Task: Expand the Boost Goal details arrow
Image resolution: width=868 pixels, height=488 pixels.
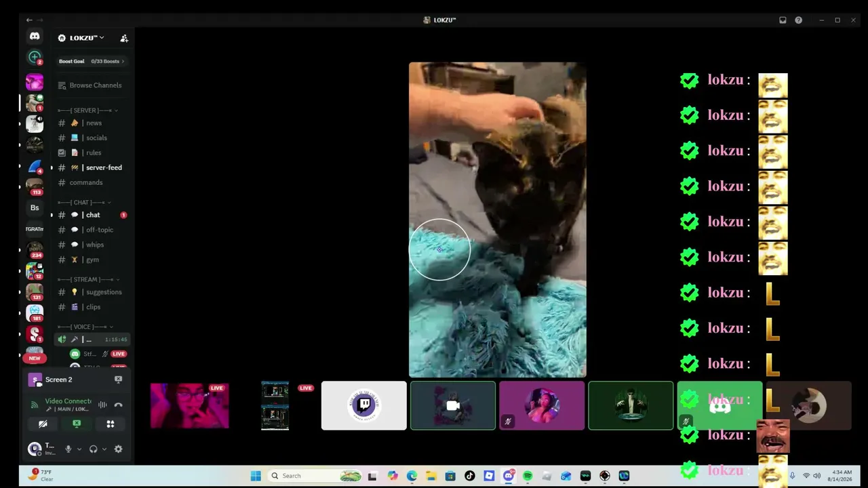Action: [x=123, y=61]
